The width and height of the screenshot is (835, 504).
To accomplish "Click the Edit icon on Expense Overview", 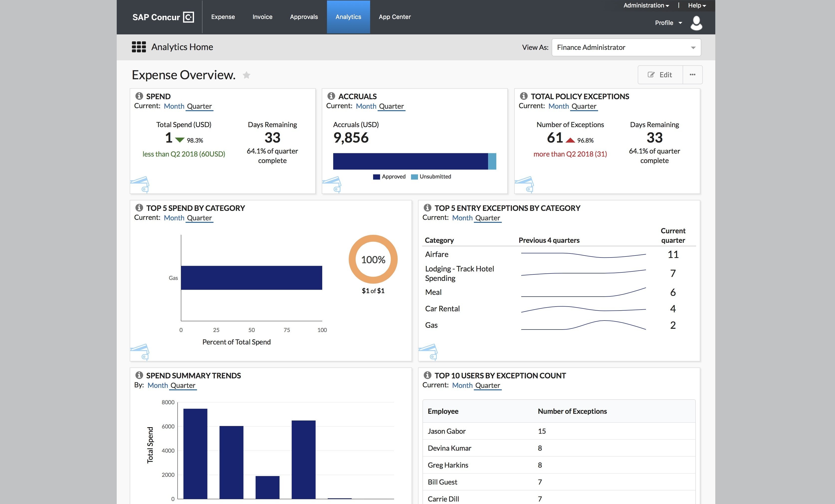I will coord(651,75).
